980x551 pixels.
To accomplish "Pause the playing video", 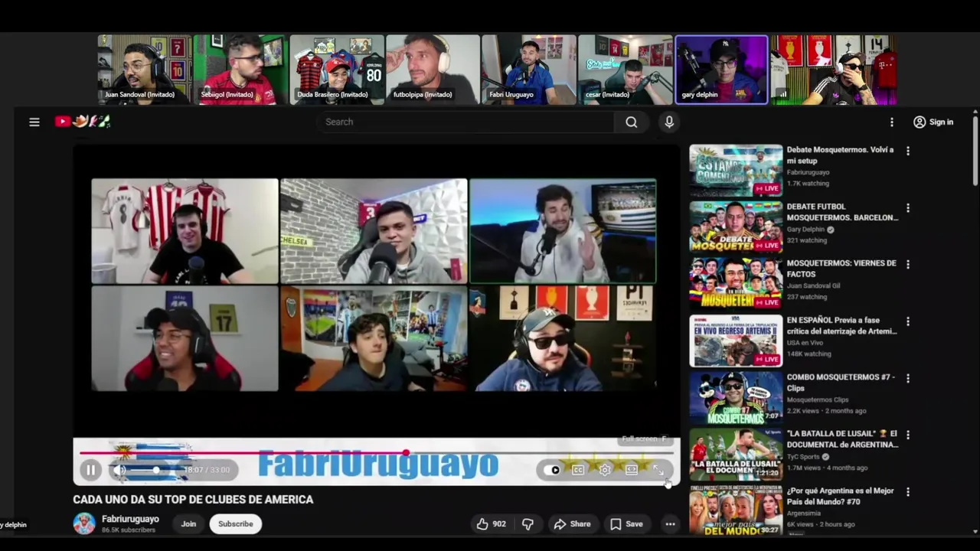I will click(x=90, y=470).
